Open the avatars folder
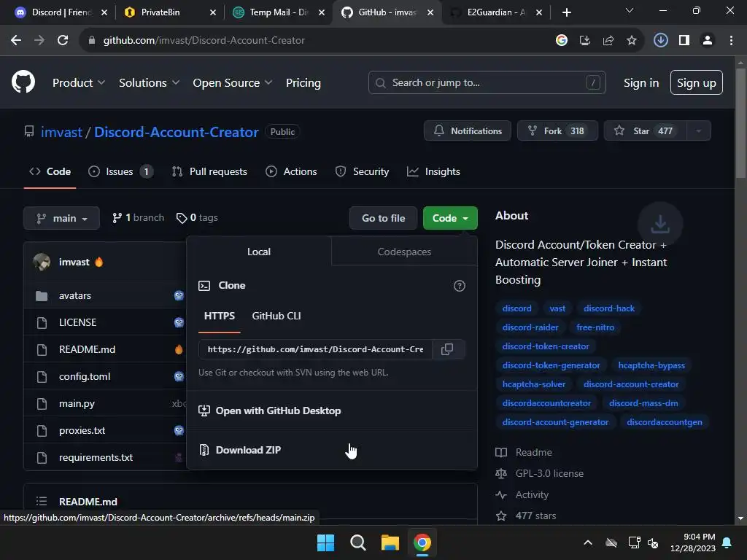This screenshot has height=560, width=747. pyautogui.click(x=75, y=296)
